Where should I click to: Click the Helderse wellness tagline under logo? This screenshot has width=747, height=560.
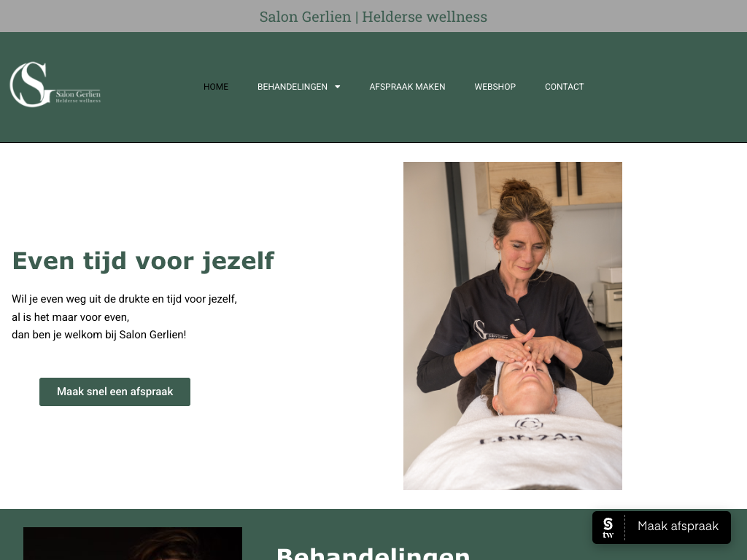pos(78,101)
